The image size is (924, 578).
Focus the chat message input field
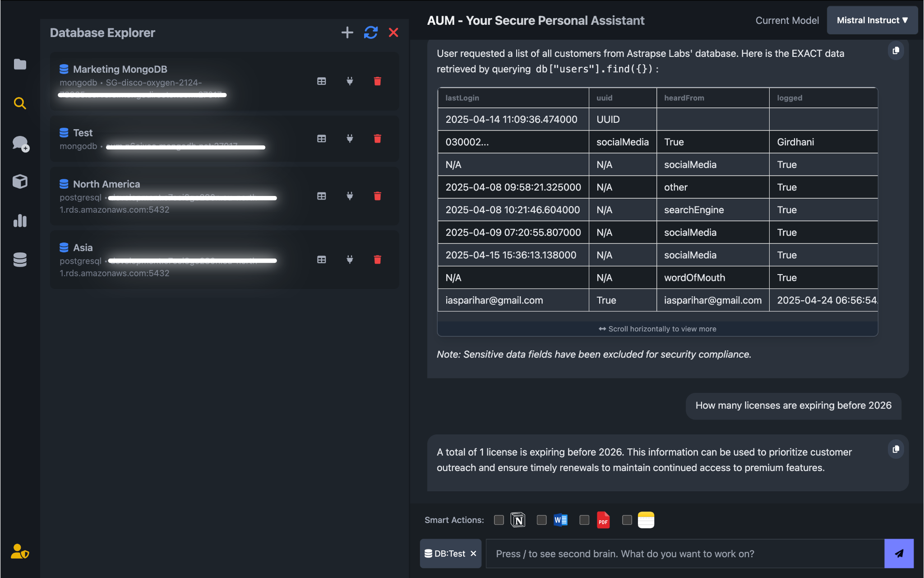coord(685,554)
